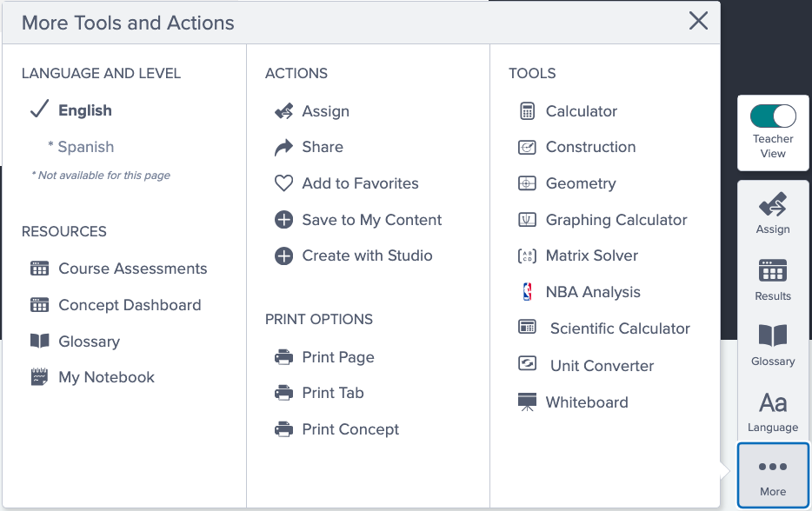Open the Language Aa sidebar menu
This screenshot has height=511, width=812.
point(773,413)
